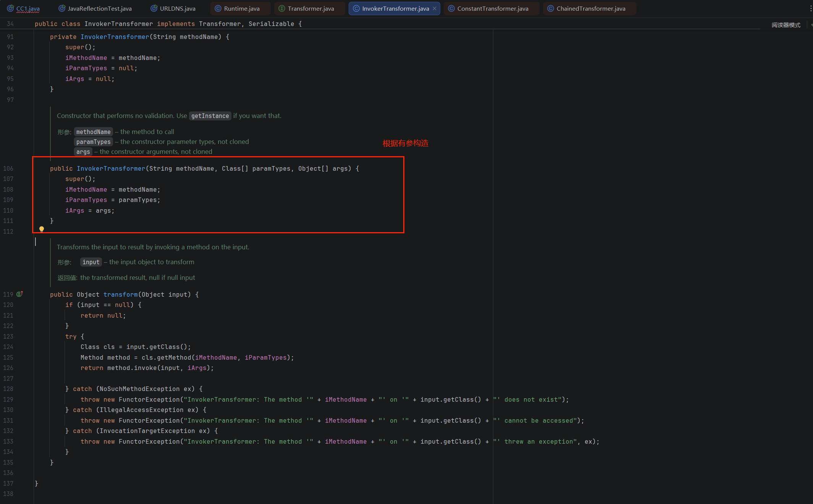Click the yellow lightbulb quick-fix icon

(42, 229)
